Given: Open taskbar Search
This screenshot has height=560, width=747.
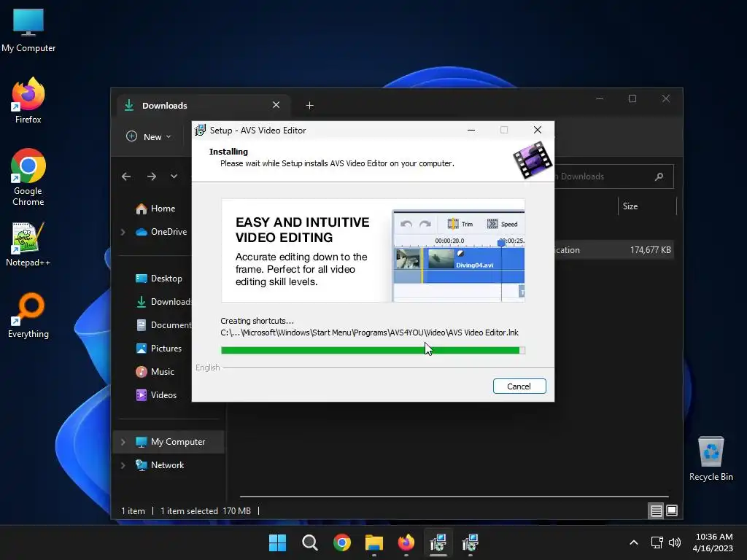Looking at the screenshot, I should click(309, 542).
